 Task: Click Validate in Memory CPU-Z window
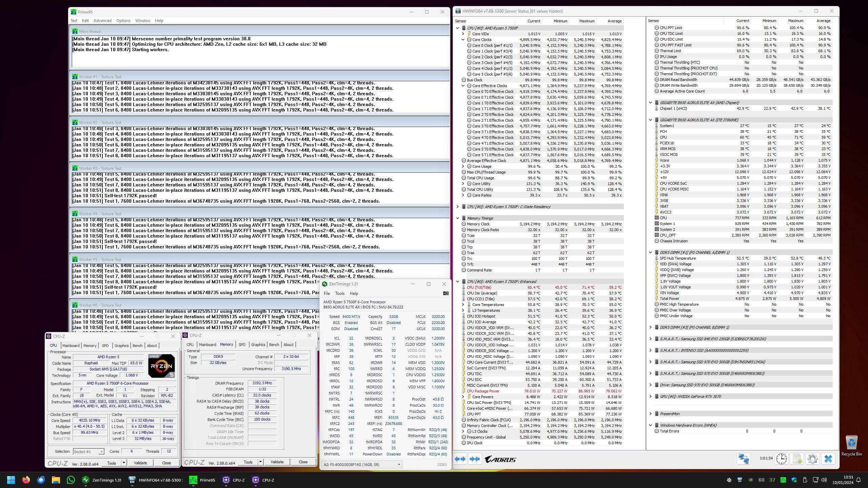[277, 462]
